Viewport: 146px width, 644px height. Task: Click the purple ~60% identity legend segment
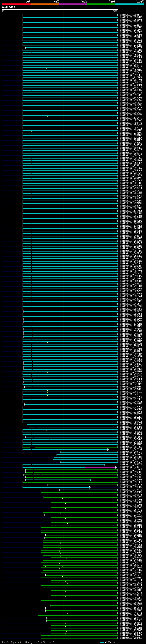(x=73, y=4)
